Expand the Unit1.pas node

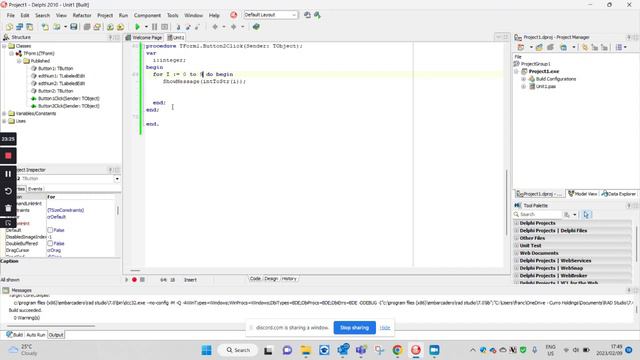[x=524, y=87]
